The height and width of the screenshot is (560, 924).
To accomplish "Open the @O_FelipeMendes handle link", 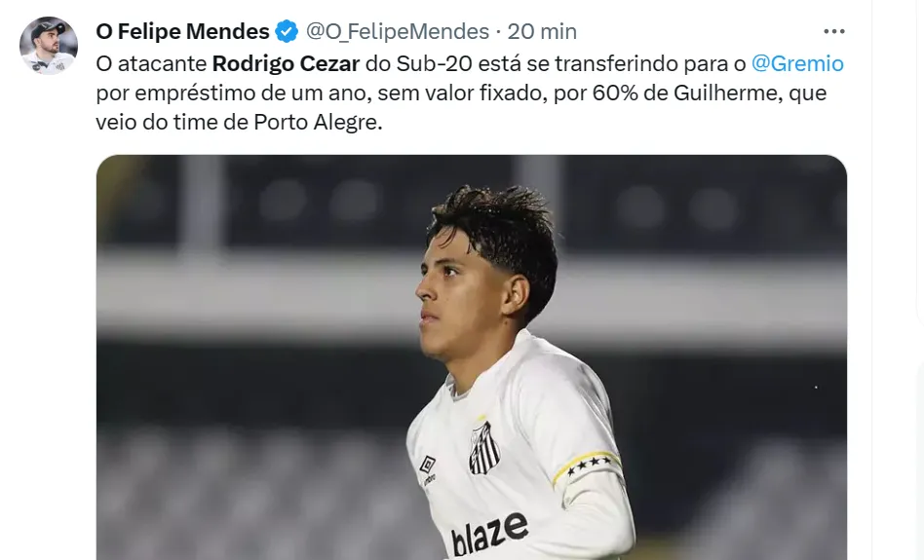I will pyautogui.click(x=397, y=31).
